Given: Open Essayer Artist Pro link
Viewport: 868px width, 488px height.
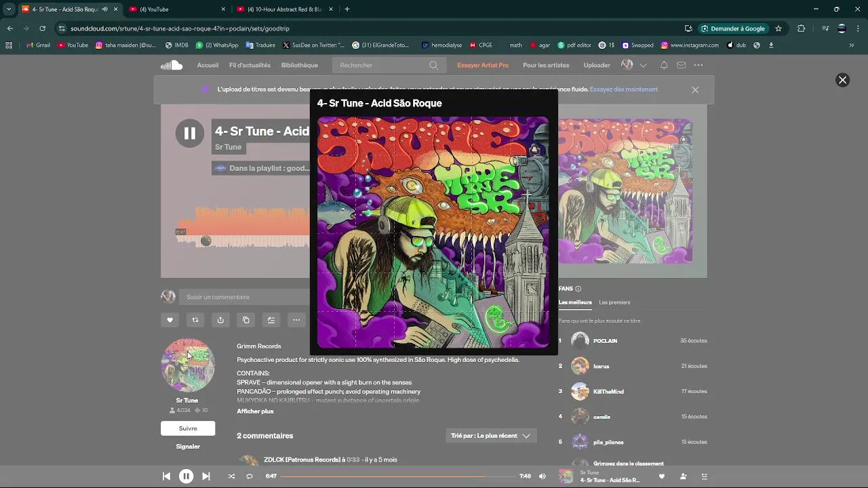Looking at the screenshot, I should pos(483,65).
